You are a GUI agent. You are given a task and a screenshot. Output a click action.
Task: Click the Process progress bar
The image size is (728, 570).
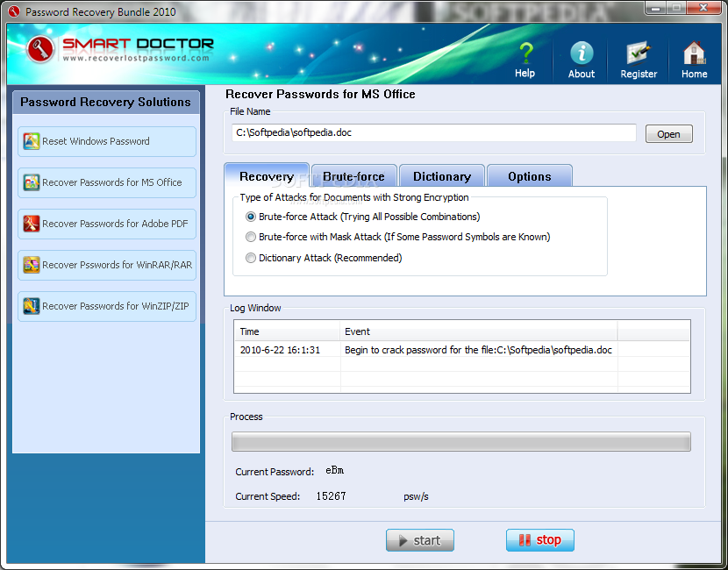tap(461, 441)
